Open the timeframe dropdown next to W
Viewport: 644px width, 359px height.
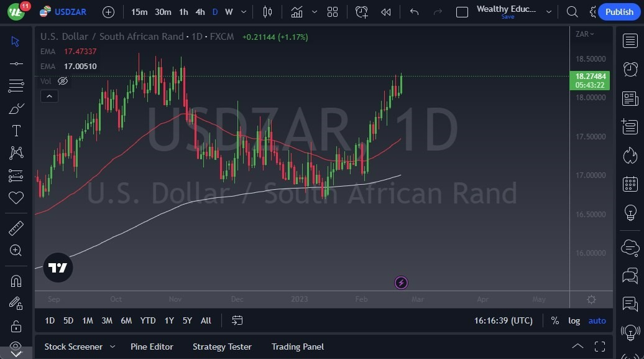243,11
